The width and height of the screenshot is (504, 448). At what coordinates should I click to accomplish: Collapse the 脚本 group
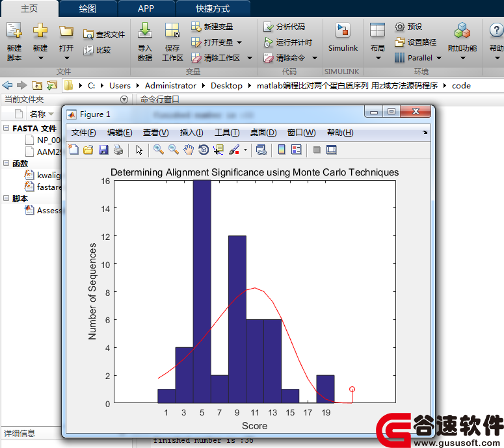(x=6, y=198)
